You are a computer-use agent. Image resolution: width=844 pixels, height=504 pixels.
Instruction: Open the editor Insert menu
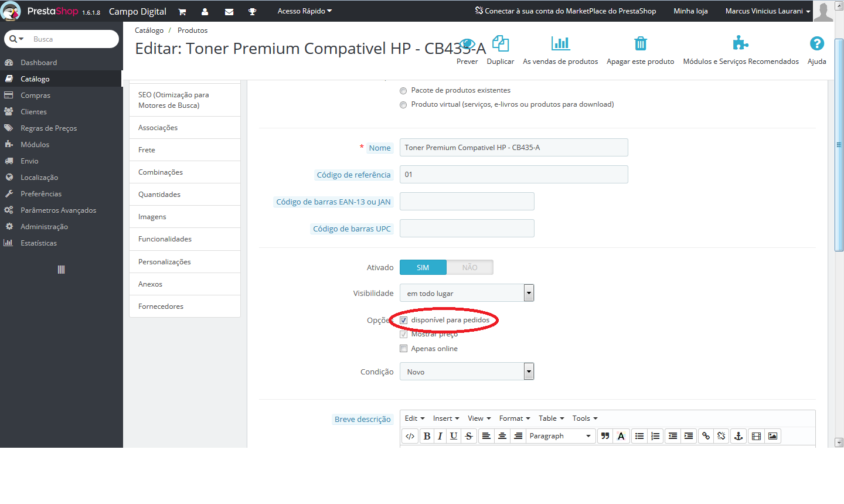pyautogui.click(x=446, y=418)
